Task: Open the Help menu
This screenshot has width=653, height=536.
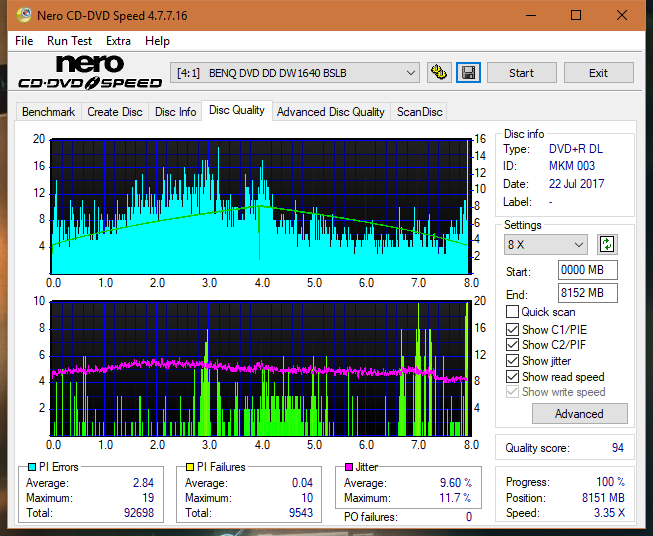Action: [x=157, y=41]
